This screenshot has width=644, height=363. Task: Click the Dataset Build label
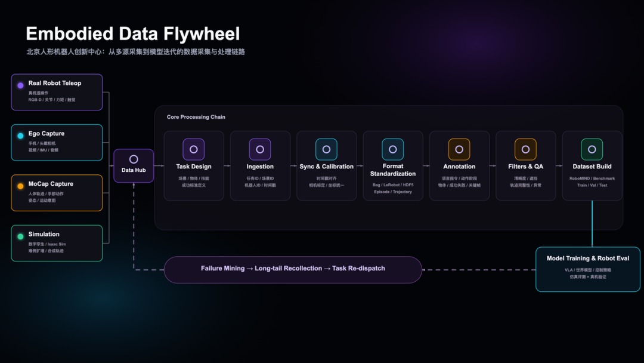click(x=592, y=167)
